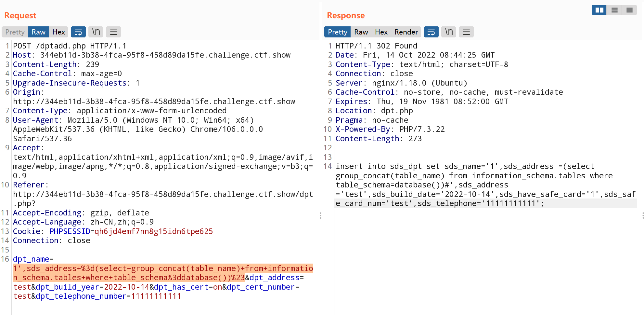Screen dimensions: 644x315
Task: Switch Request view to Pretty tab
Action: click(15, 32)
